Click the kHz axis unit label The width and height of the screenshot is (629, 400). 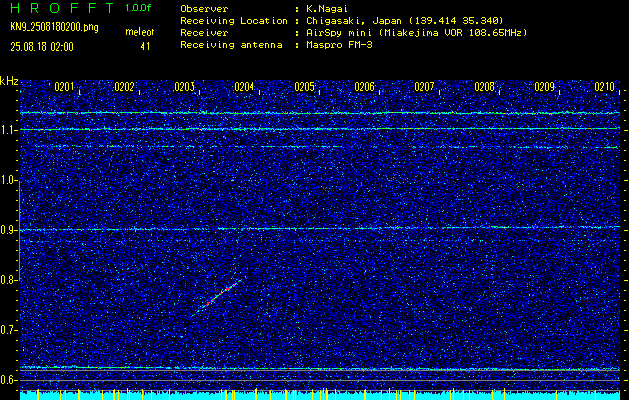(9, 81)
